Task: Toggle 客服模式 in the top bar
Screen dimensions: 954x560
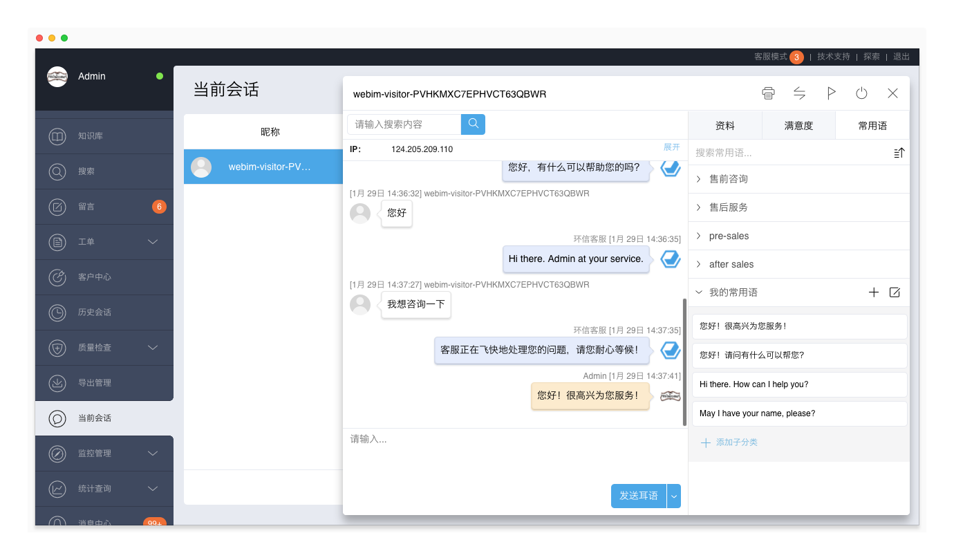Action: (x=771, y=57)
